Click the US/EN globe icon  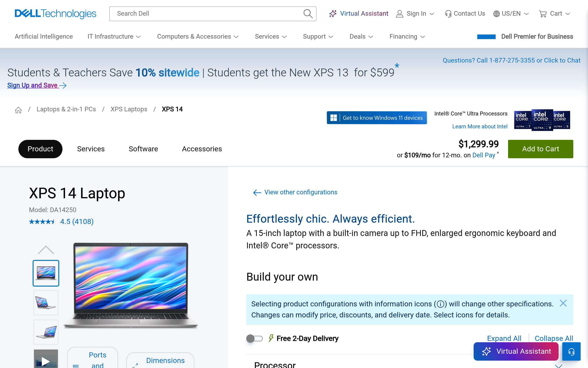click(x=496, y=14)
